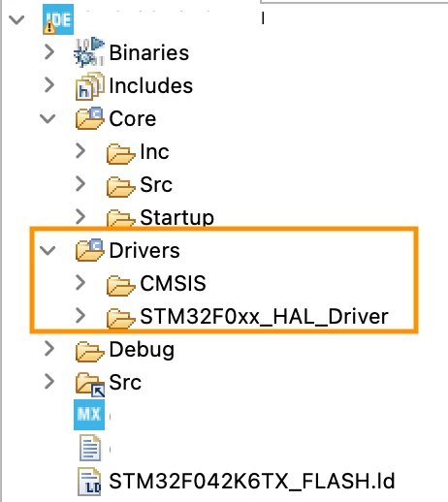Screen dimensions: 448x502
Task: Click the Drivers source folder icon
Action: coord(90,250)
